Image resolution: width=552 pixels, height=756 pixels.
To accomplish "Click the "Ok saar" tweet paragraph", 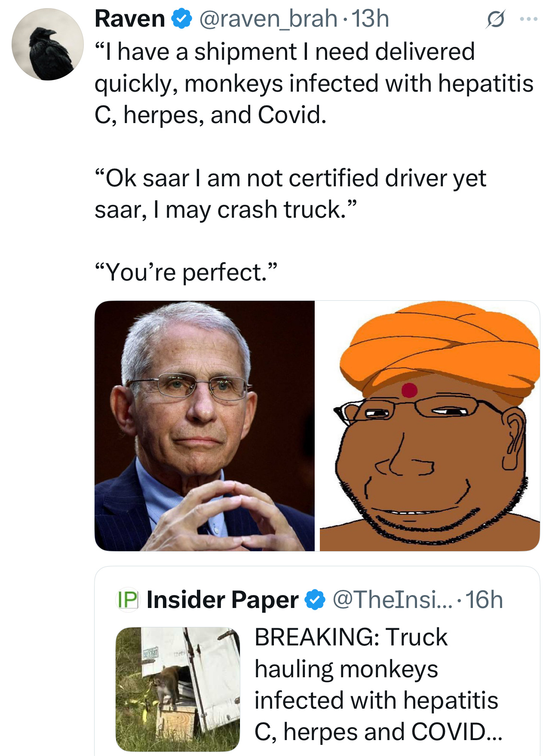I will (290, 194).
